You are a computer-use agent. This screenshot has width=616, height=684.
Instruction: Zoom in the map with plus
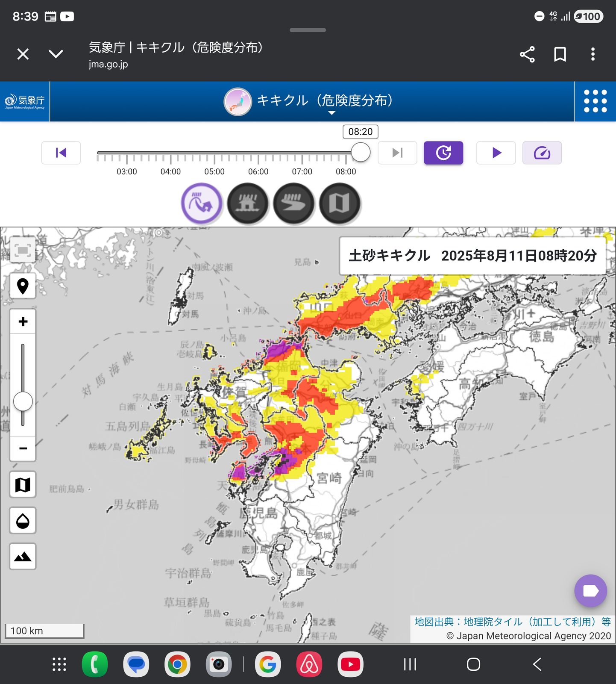pos(23,321)
